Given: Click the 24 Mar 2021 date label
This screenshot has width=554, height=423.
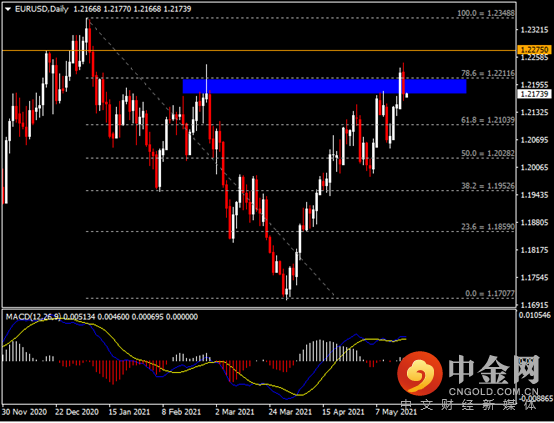Looking at the screenshot, I should tap(290, 412).
